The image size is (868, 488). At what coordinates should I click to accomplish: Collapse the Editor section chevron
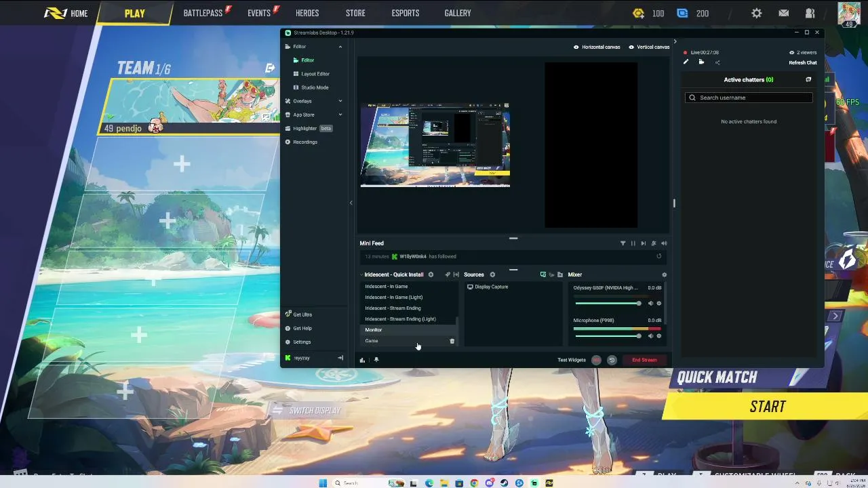pyautogui.click(x=340, y=47)
